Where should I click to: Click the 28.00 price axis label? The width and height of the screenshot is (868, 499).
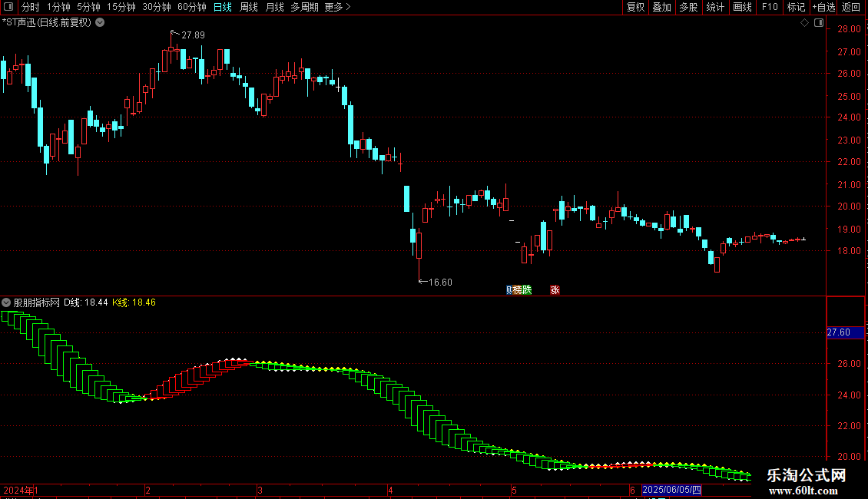[x=849, y=29]
